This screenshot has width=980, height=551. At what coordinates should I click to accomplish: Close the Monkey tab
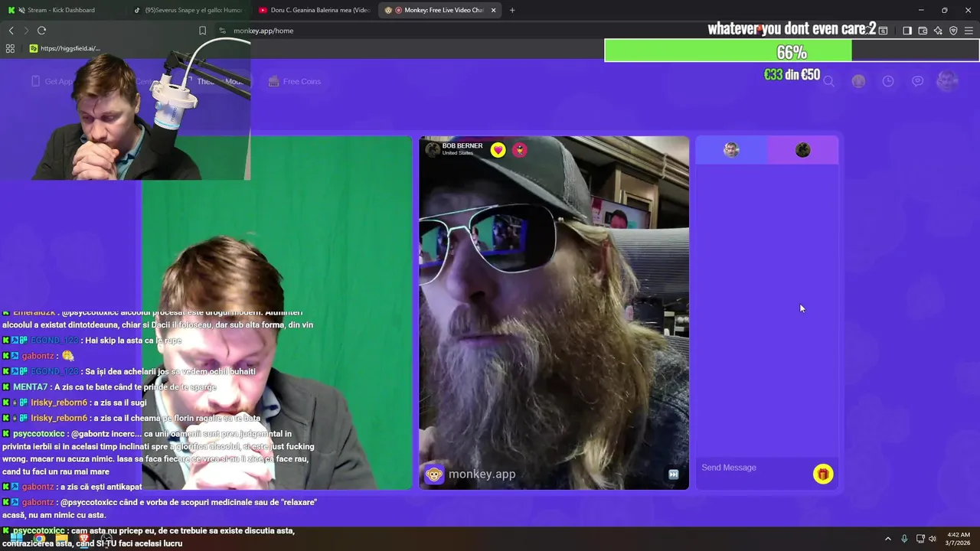493,10
